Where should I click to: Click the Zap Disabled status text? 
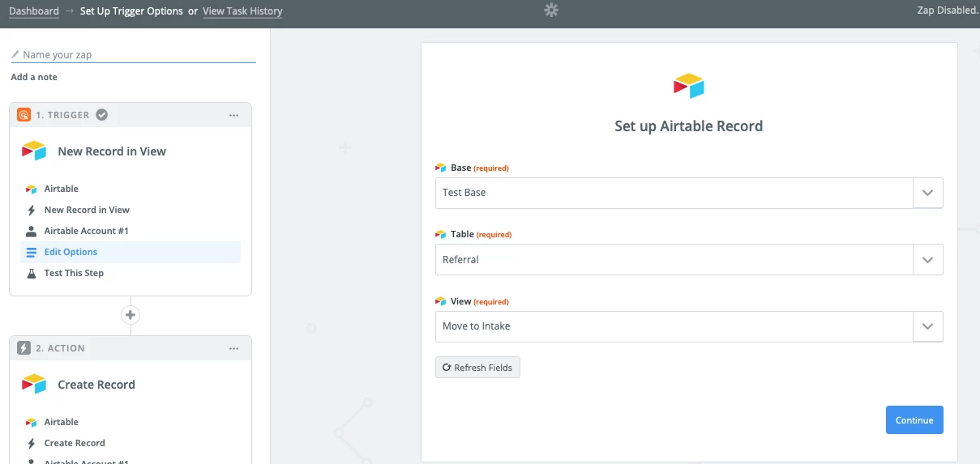pyautogui.click(x=946, y=11)
